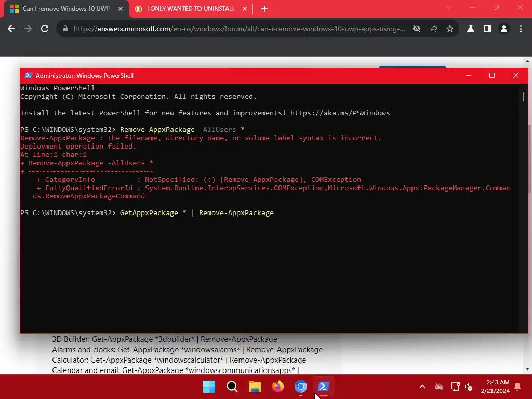532x399 pixels.
Task: Open the Chrome profile avatar
Action: [x=504, y=29]
